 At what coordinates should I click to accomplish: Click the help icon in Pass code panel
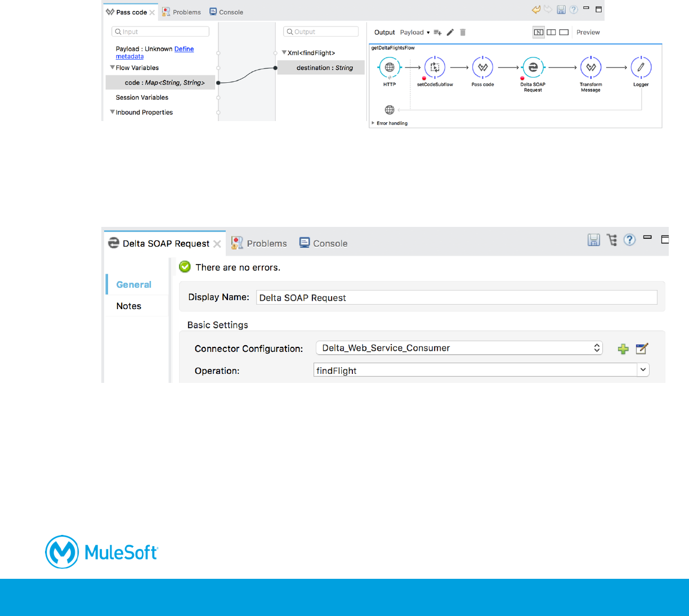click(x=574, y=10)
